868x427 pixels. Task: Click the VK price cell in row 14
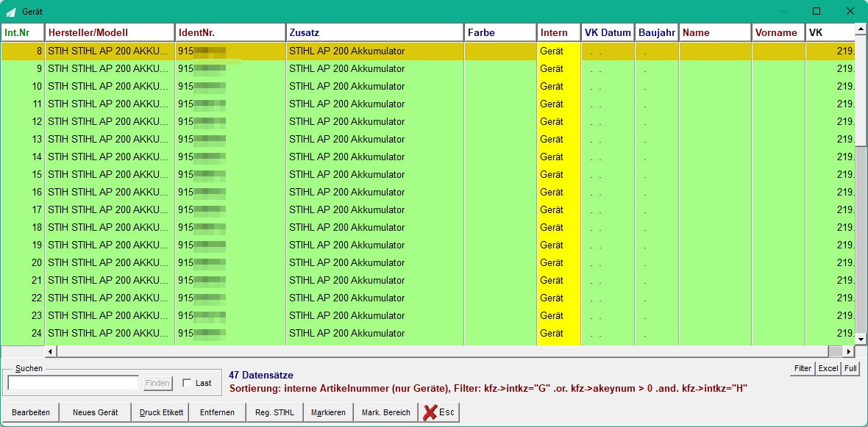pos(830,157)
